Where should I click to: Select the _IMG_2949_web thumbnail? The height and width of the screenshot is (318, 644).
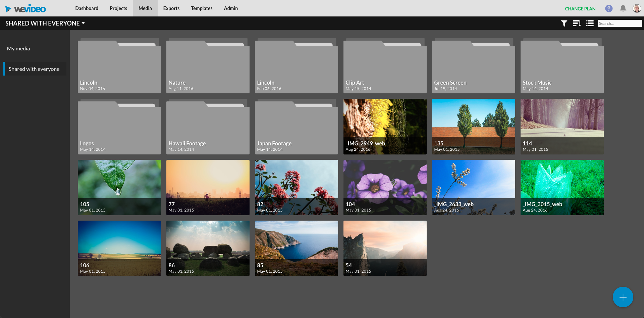pyautogui.click(x=385, y=126)
